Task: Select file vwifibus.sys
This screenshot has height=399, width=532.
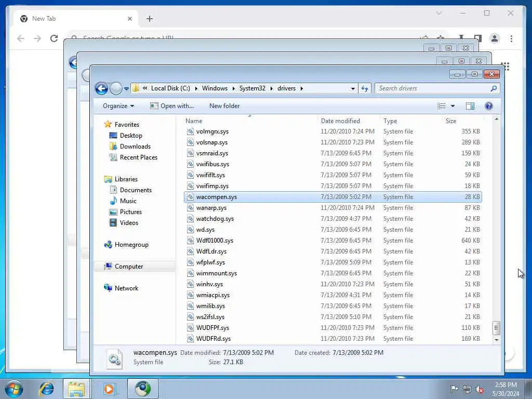Action: (212, 164)
